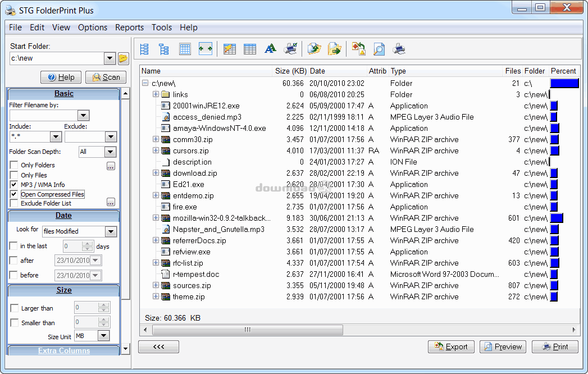
Task: Click the Scan button
Action: pos(106,77)
